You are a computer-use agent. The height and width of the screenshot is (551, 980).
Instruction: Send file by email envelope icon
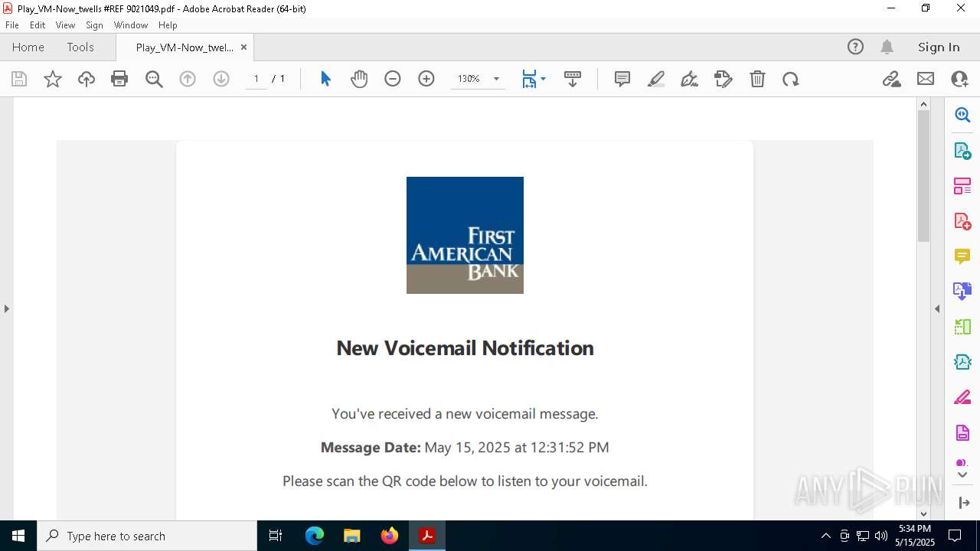(x=926, y=79)
